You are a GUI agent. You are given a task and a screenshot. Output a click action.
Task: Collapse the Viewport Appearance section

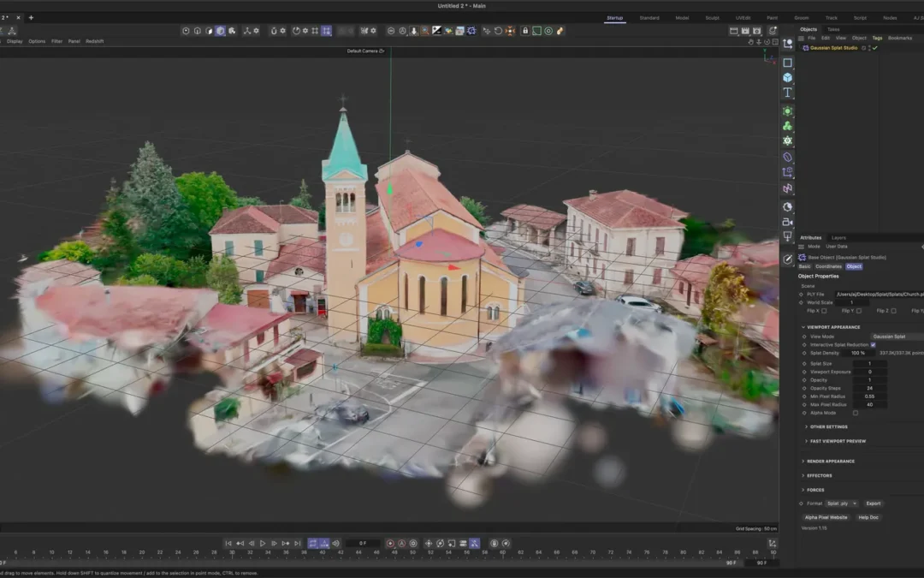[x=803, y=327]
